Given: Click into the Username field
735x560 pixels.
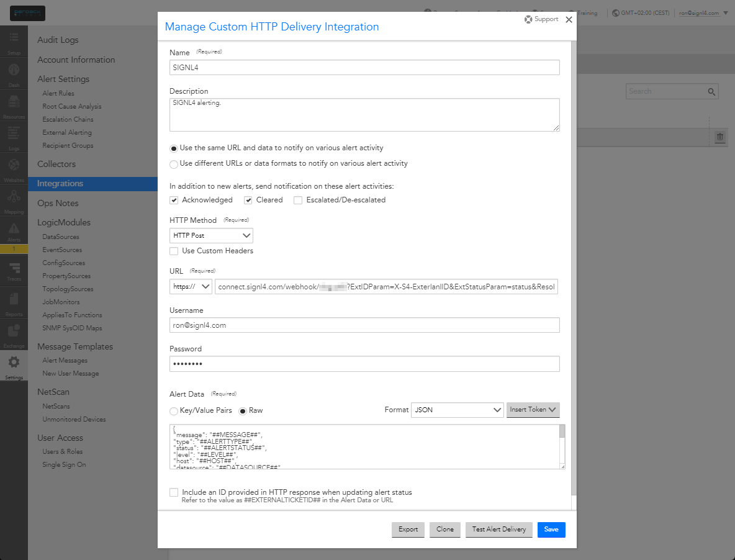Looking at the screenshot, I should click(364, 325).
